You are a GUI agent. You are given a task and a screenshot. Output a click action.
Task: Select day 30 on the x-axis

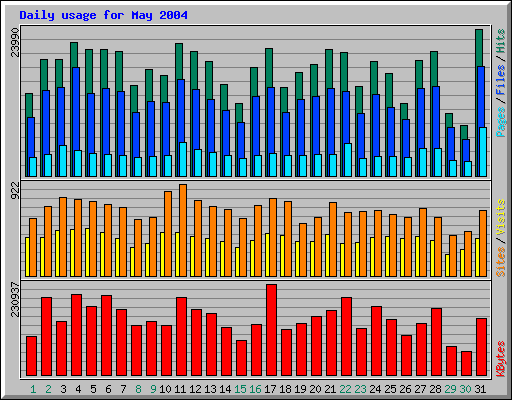tap(465, 389)
